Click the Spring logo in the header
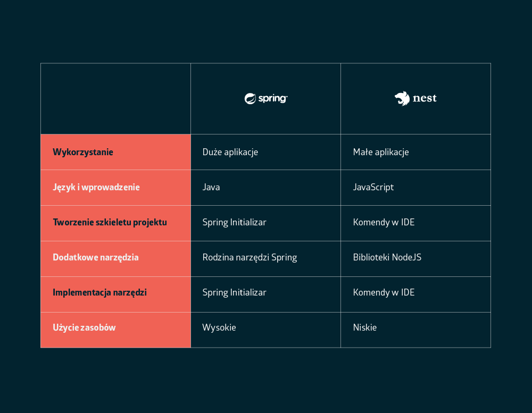The height and width of the screenshot is (413, 532). (265, 98)
